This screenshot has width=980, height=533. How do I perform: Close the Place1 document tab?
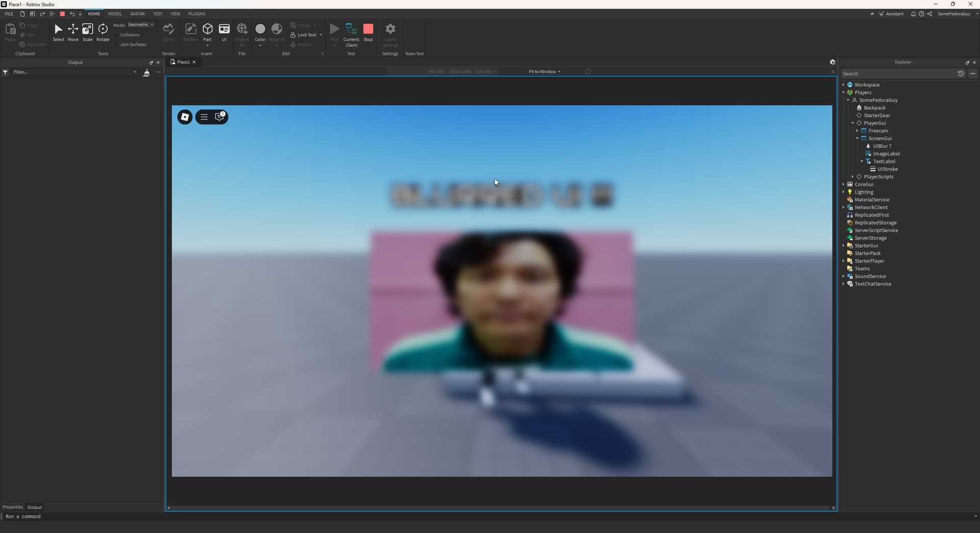[194, 62]
